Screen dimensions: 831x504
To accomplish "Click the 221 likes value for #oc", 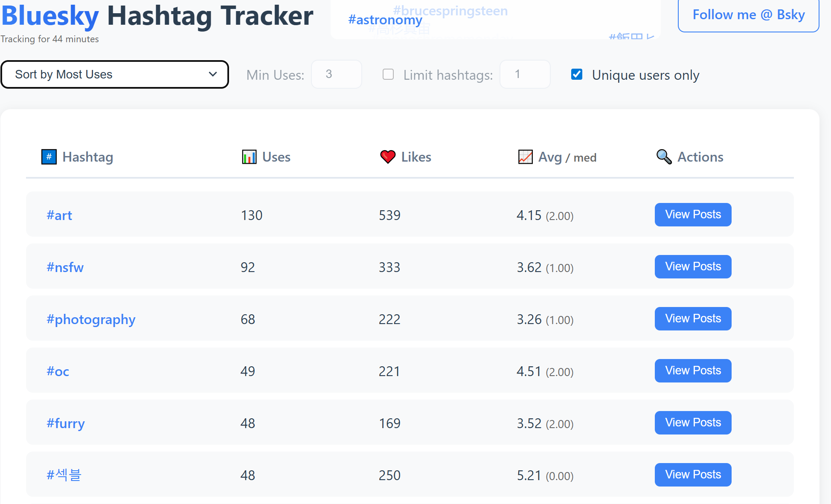I will [389, 371].
